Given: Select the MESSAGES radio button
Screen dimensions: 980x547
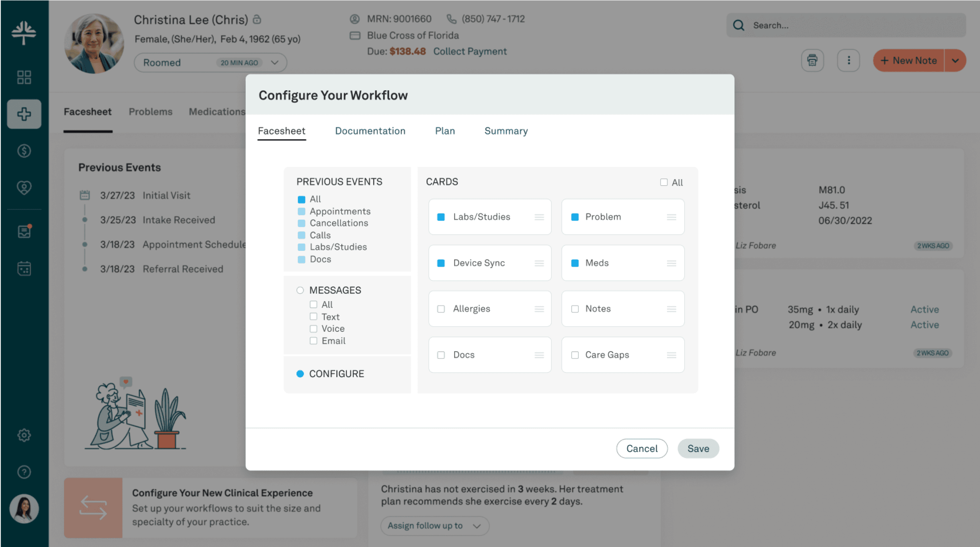Looking at the screenshot, I should point(300,290).
